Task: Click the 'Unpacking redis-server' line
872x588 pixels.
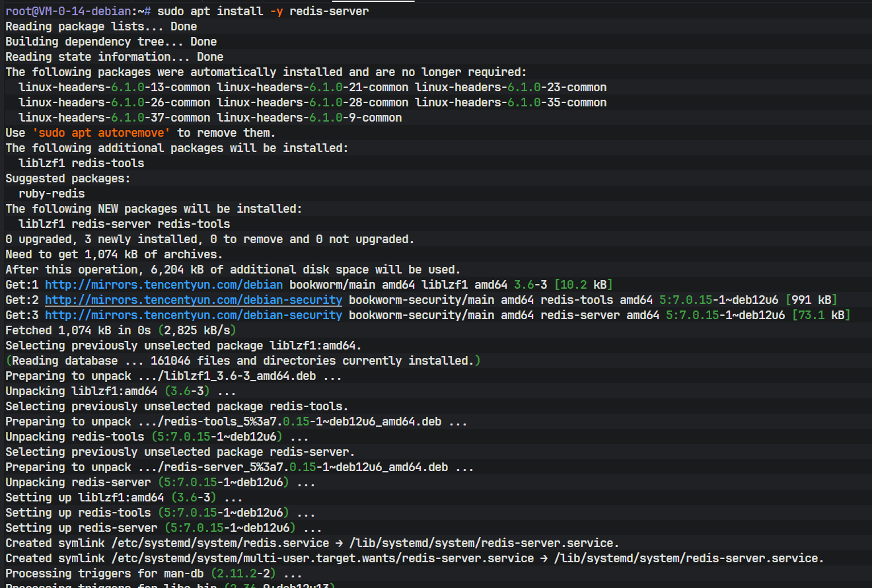Action: click(x=161, y=482)
